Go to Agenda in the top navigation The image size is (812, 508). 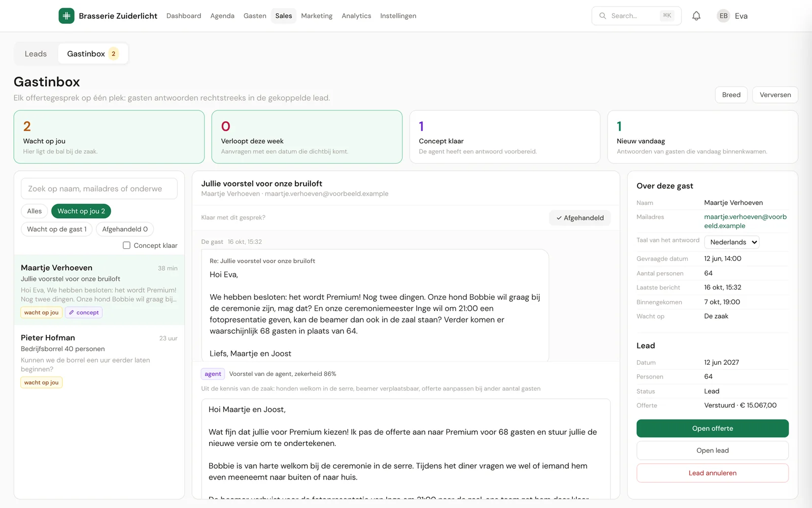(x=222, y=16)
